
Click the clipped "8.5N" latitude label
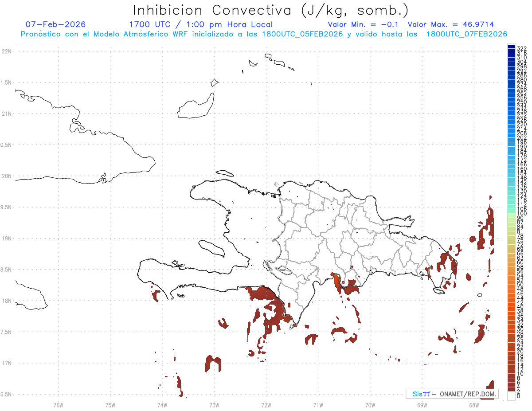coord(6,270)
